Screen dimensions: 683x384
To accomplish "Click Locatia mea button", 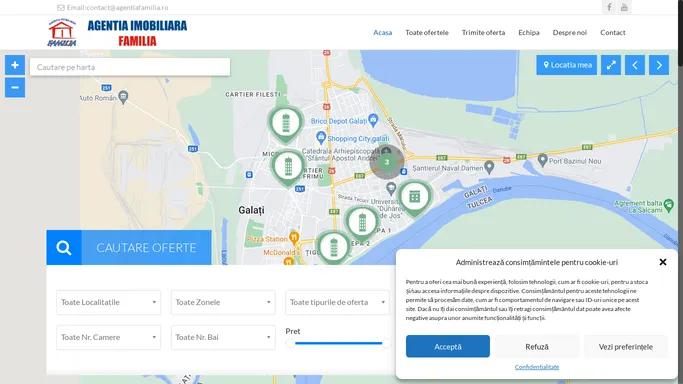I will pos(567,65).
